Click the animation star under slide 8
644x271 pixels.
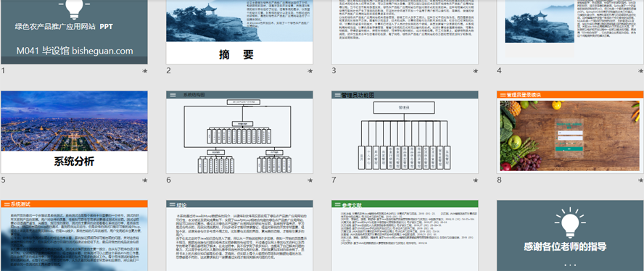pos(640,180)
